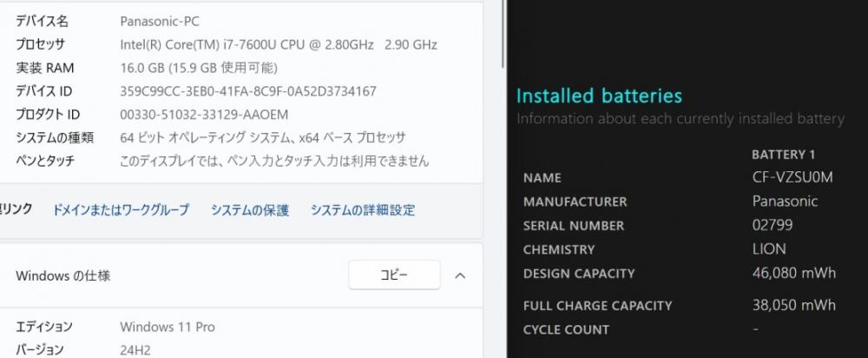Click the MANUFACTURER label in battery report
The width and height of the screenshot is (868, 358).
click(575, 202)
